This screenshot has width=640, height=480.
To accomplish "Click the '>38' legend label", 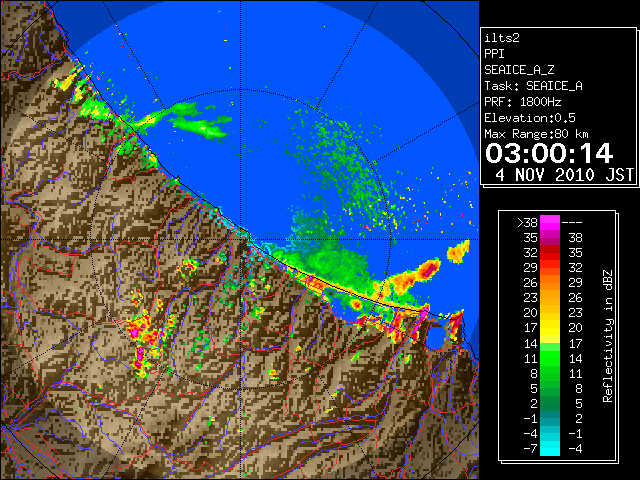I will (527, 223).
